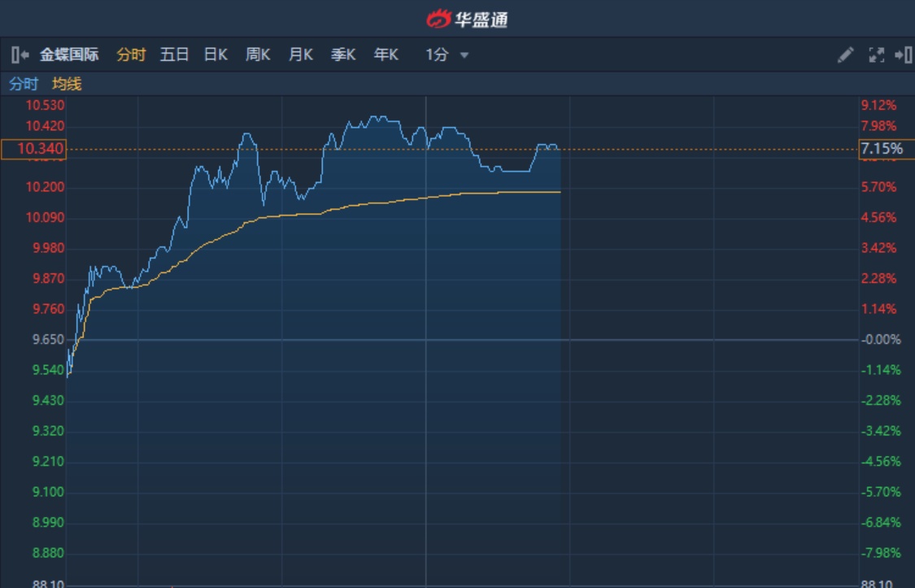915x588 pixels.
Task: Click the 华盛通 logo icon
Action: tap(438, 19)
